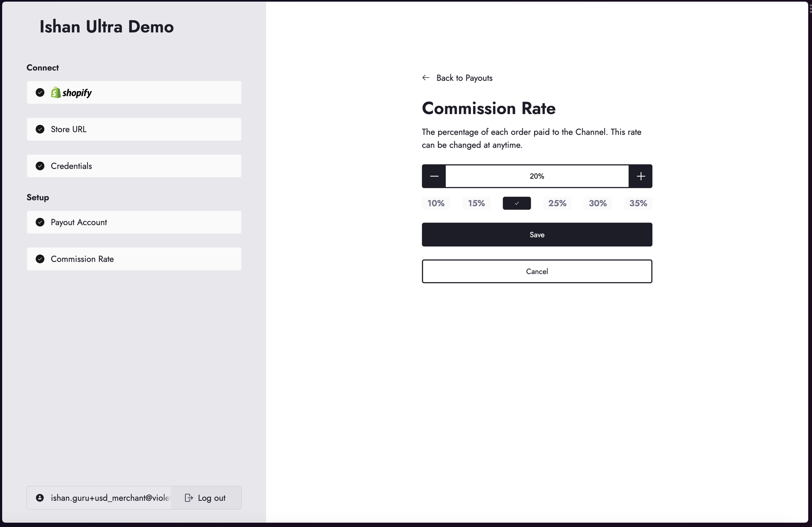
Task: Pick the 30% commission preset
Action: click(x=597, y=203)
